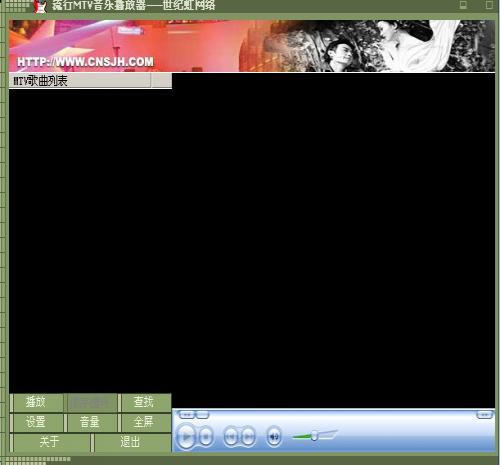Open the 关于 about dialog
The width and height of the screenshot is (500, 465).
(50, 442)
